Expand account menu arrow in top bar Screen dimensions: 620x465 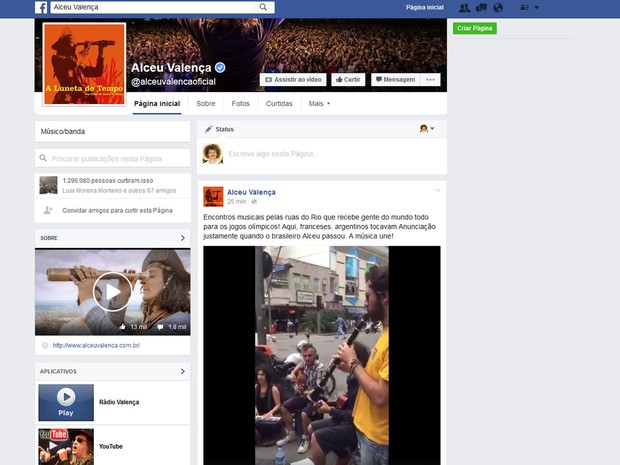tap(537, 8)
